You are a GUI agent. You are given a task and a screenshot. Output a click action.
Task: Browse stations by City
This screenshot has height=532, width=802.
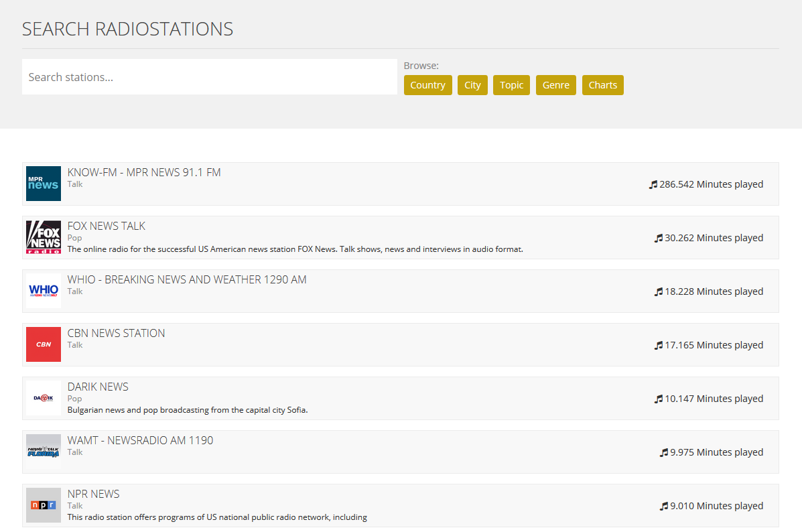472,85
